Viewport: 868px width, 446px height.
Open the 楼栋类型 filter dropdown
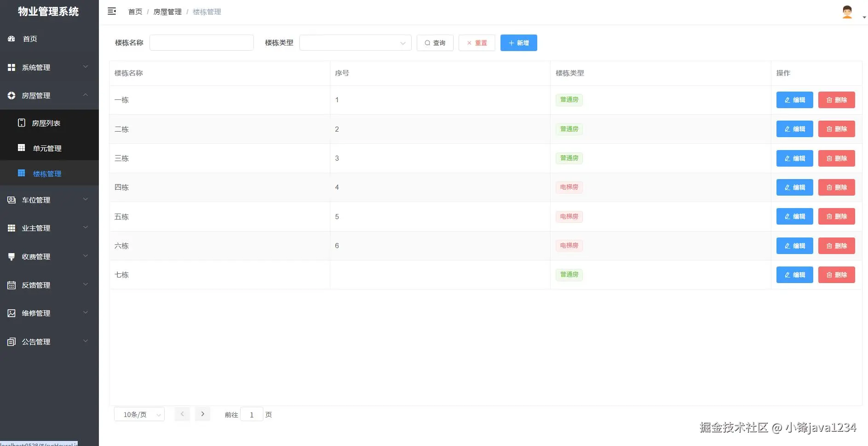(x=355, y=43)
